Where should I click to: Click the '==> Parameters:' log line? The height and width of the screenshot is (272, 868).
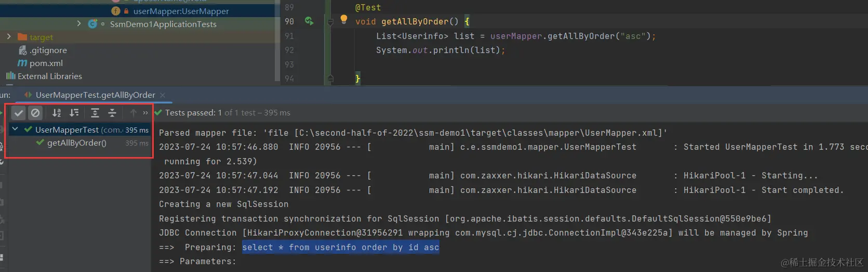tap(197, 262)
